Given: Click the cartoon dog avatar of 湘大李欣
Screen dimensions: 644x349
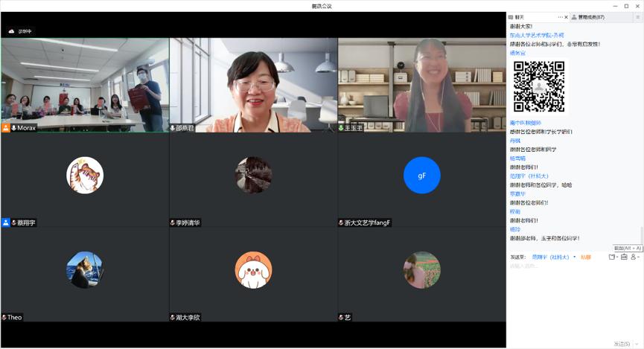Looking at the screenshot, I should click(x=253, y=270).
